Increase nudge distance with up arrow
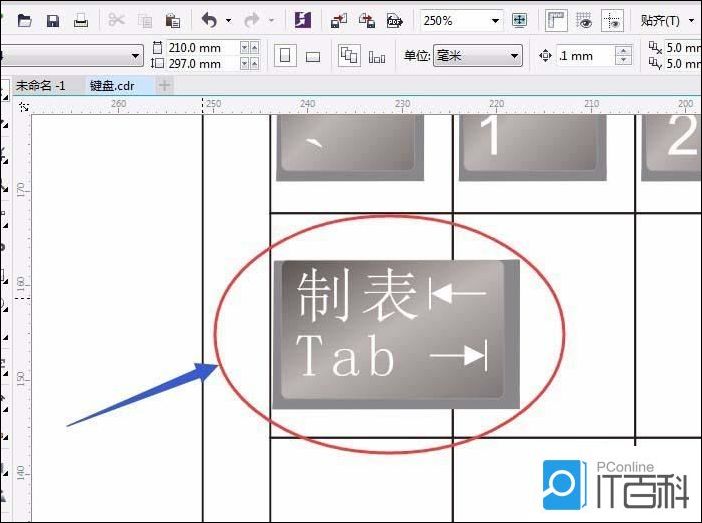702x523 pixels. pos(623,51)
